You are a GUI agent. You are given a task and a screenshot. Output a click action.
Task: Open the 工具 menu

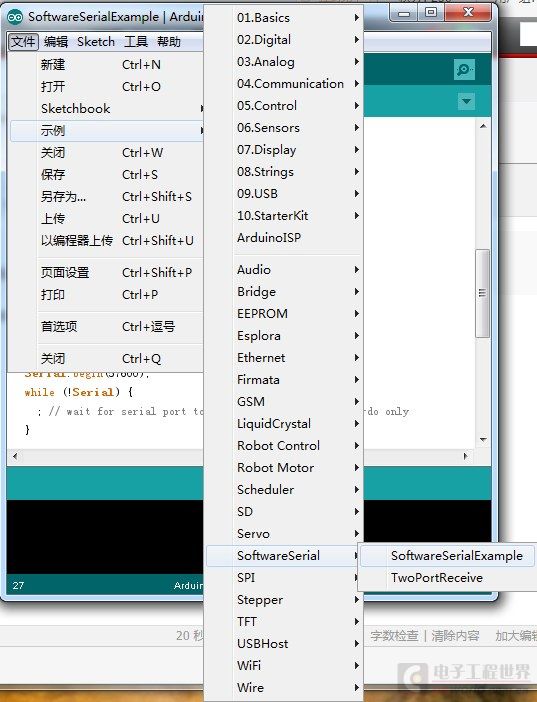(x=136, y=42)
